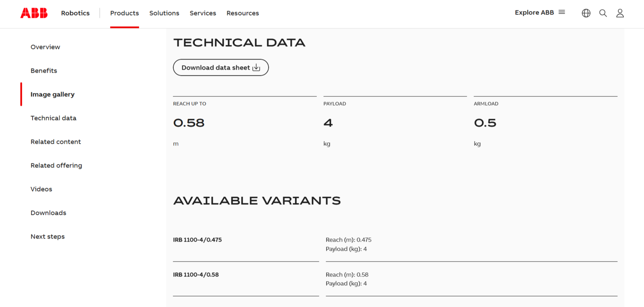Open the language globe selector
644x307 pixels.
pyautogui.click(x=586, y=13)
